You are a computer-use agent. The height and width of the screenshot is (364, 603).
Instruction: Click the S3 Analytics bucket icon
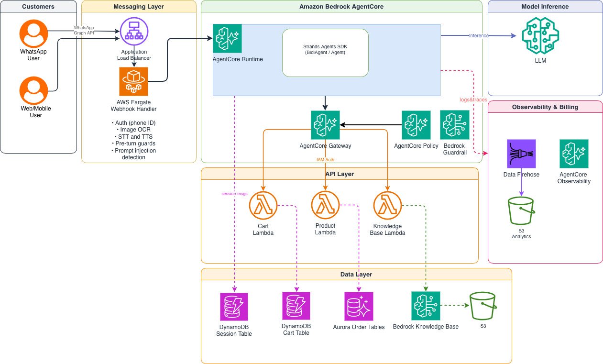click(521, 210)
